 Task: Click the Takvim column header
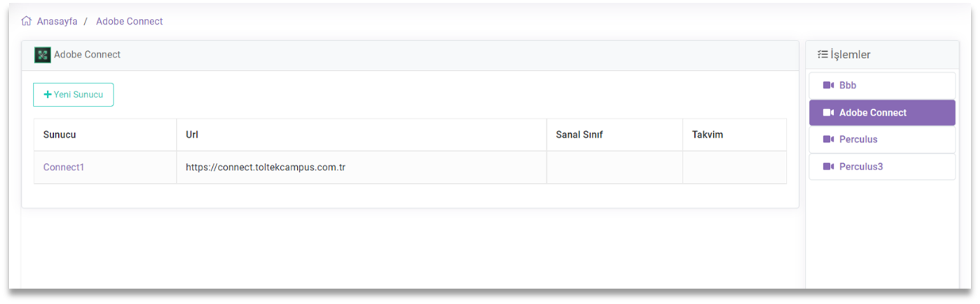(708, 134)
